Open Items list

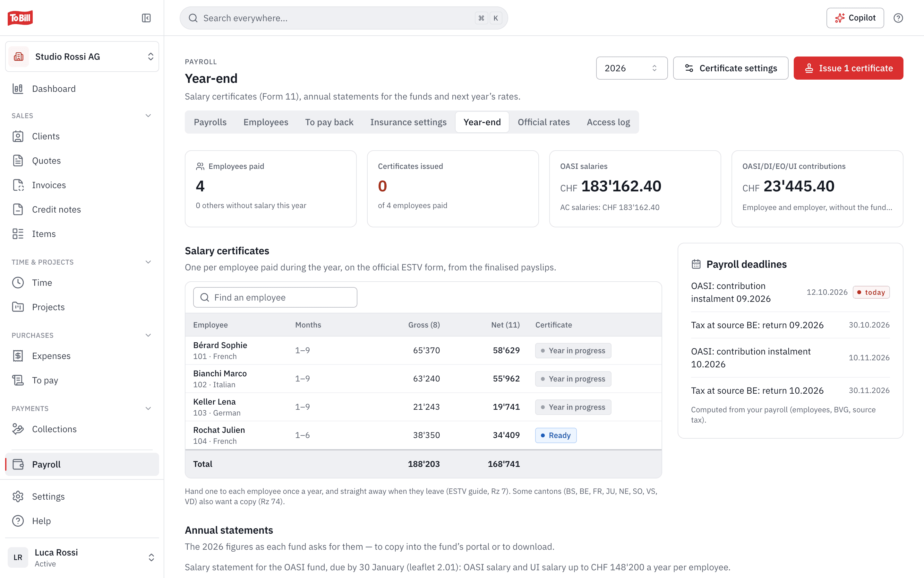pos(82,233)
